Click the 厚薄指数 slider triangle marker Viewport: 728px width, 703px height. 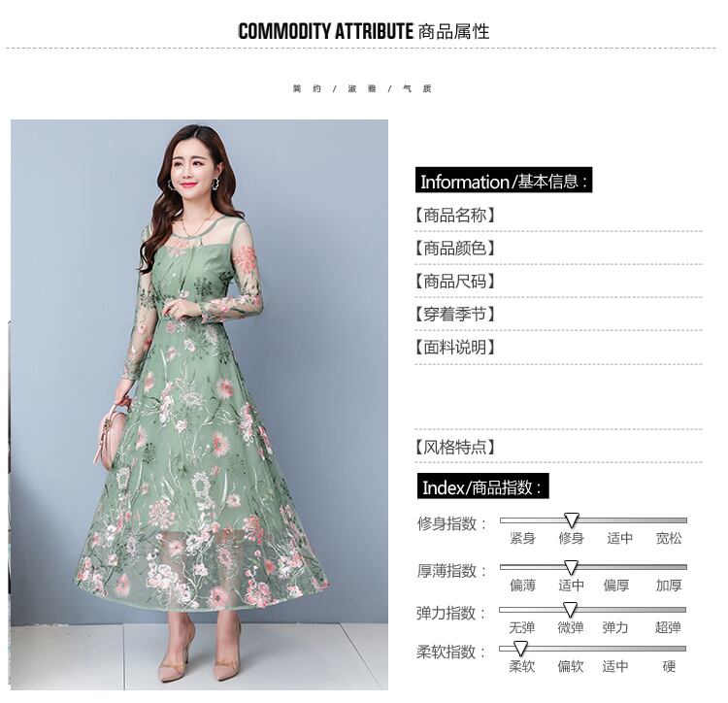pyautogui.click(x=571, y=567)
